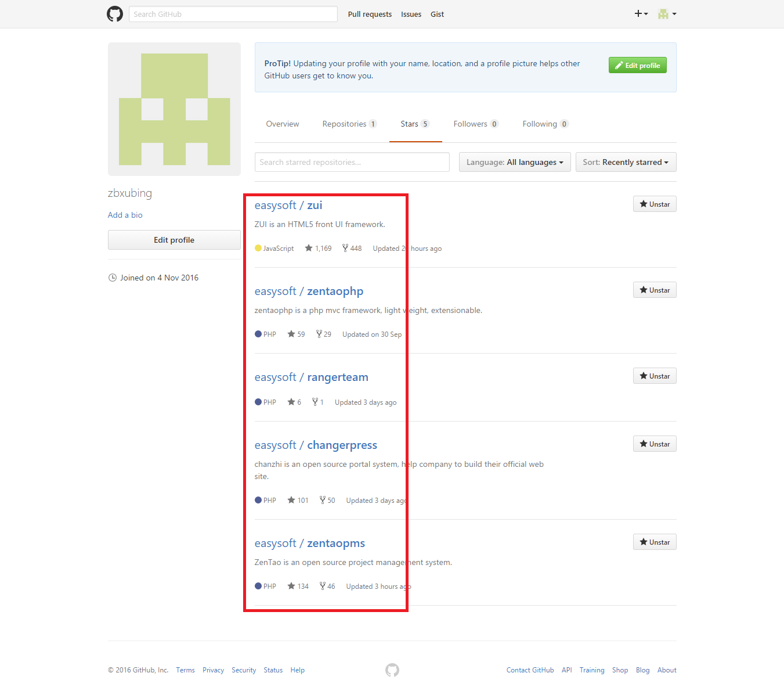
Task: Open the Training footer link
Action: (x=592, y=670)
